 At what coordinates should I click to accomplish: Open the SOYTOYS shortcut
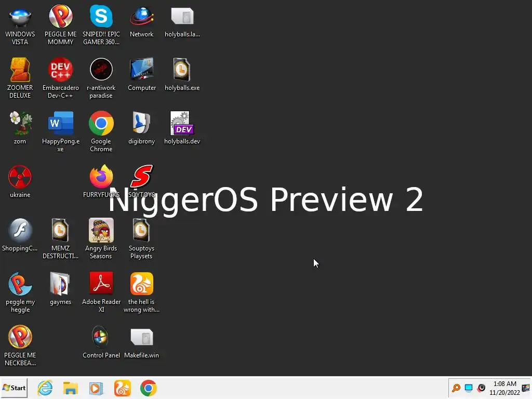pyautogui.click(x=141, y=182)
